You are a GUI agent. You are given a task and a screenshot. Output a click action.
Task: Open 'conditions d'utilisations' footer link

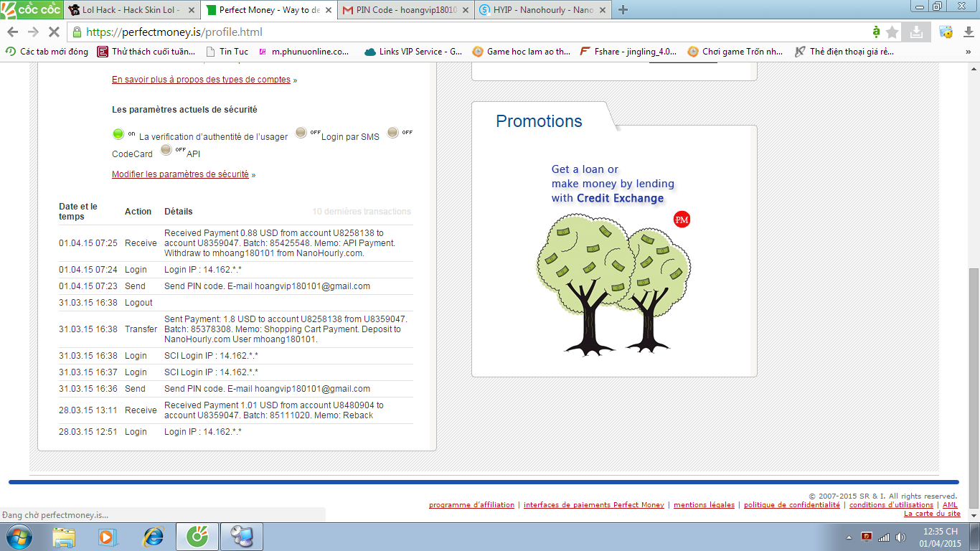[891, 505]
